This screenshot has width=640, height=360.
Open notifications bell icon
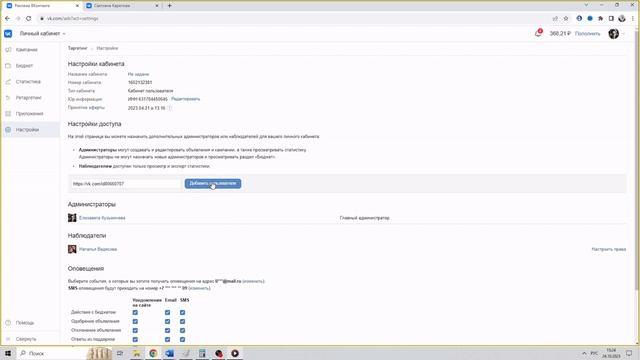point(538,33)
